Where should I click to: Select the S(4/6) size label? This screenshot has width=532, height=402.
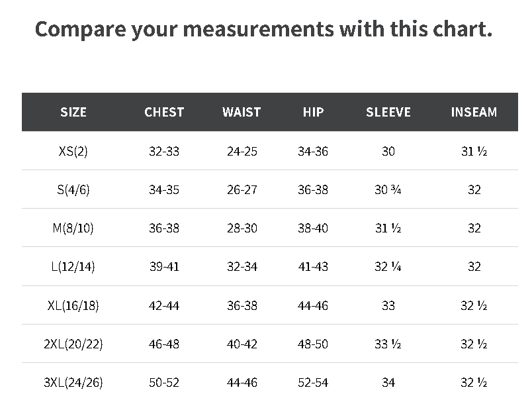[x=73, y=189]
